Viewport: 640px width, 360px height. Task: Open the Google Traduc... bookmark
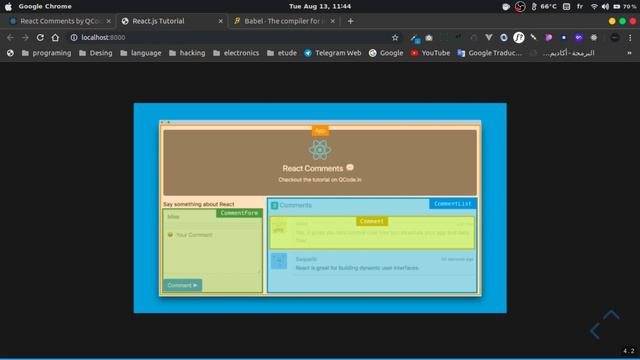[x=489, y=53]
